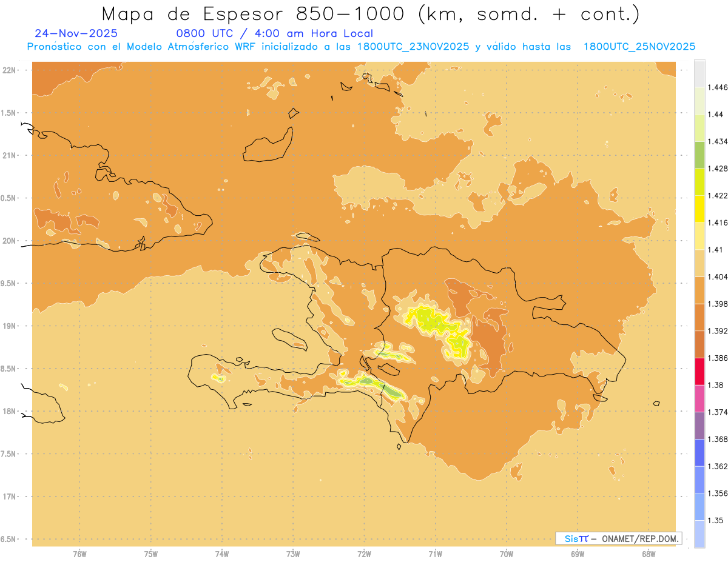Select the date text "24-Nov-2025"
728x562 pixels.
point(76,33)
